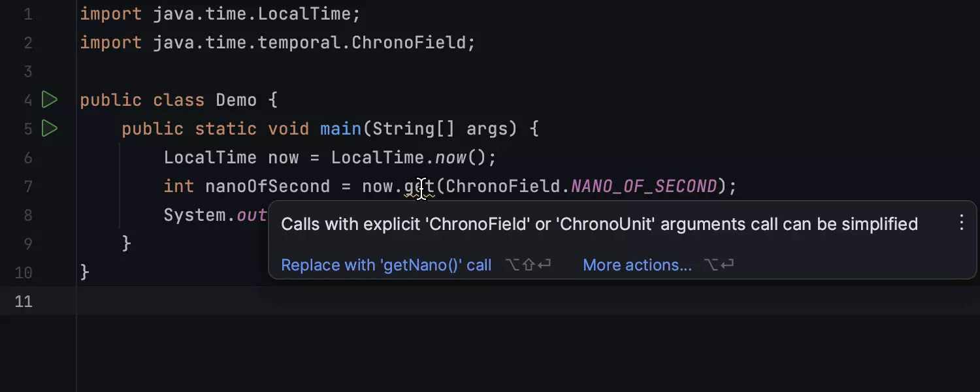Click the "nanoOfSecond" variable name
The width and height of the screenshot is (980, 392).
(x=267, y=186)
